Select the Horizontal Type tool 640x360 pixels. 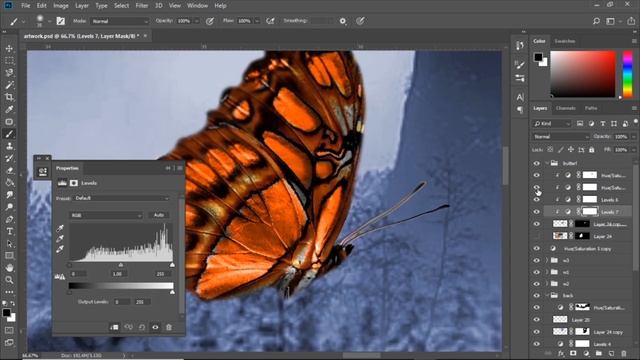[9, 231]
